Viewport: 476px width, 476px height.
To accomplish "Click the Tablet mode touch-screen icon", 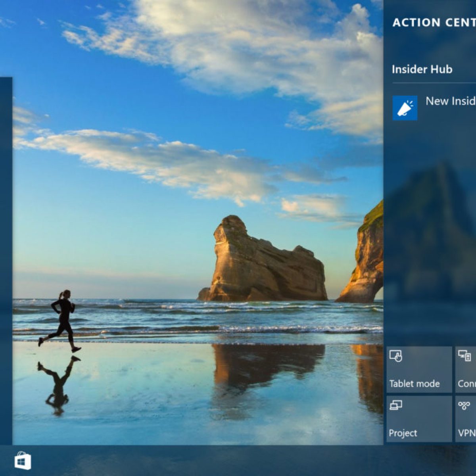I will point(395,356).
